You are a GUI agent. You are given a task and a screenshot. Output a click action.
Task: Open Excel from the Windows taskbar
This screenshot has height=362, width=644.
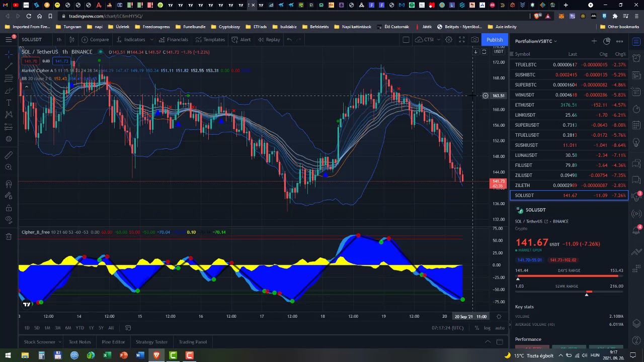(107, 355)
